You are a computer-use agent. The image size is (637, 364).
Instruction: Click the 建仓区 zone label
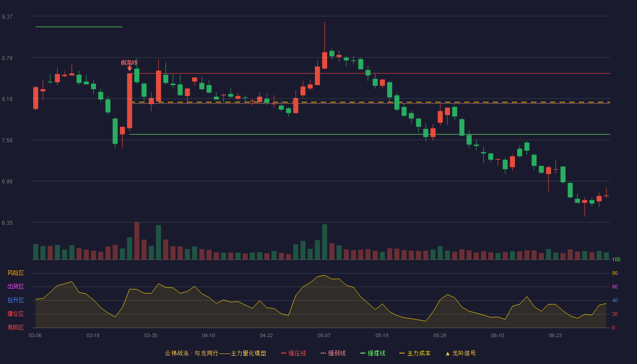[15, 314]
